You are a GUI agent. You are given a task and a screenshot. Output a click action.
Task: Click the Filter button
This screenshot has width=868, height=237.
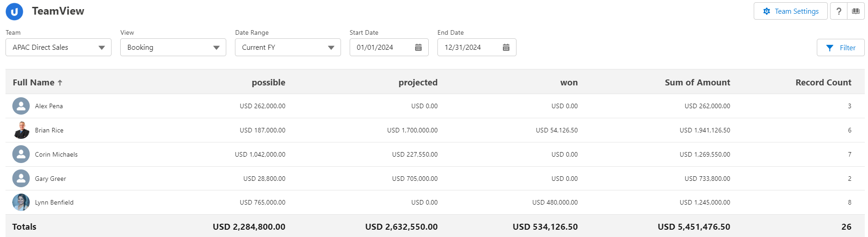pyautogui.click(x=841, y=47)
